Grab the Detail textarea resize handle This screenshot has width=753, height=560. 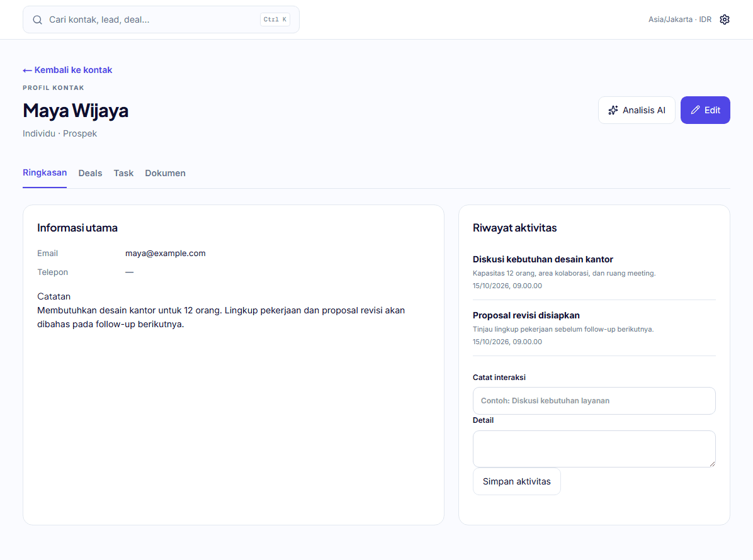pyautogui.click(x=712, y=464)
